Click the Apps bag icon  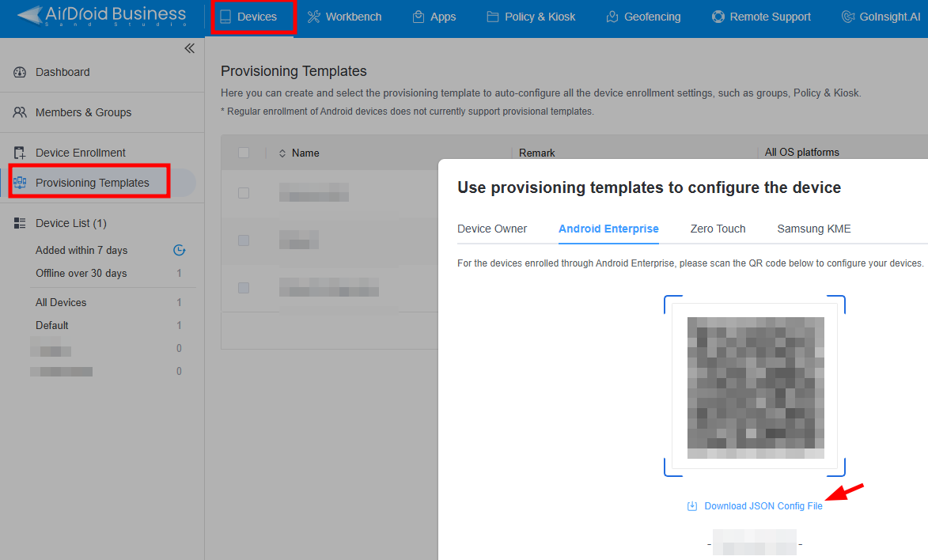point(419,17)
